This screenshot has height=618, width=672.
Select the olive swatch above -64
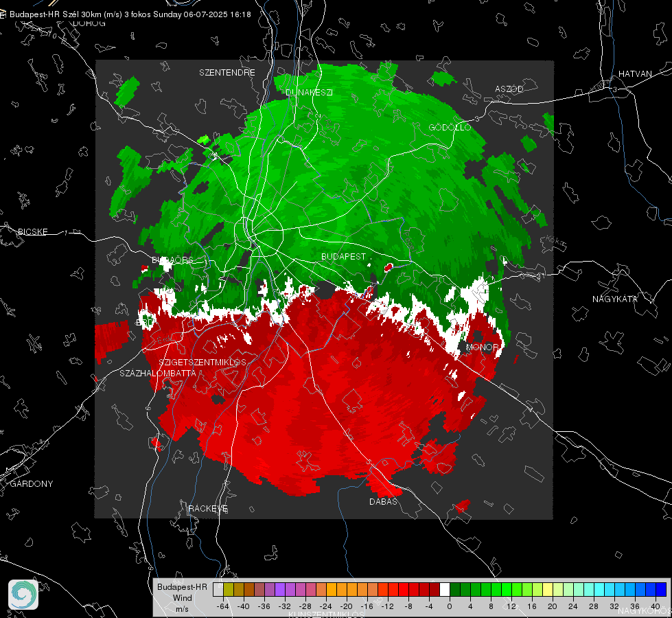[229, 589]
